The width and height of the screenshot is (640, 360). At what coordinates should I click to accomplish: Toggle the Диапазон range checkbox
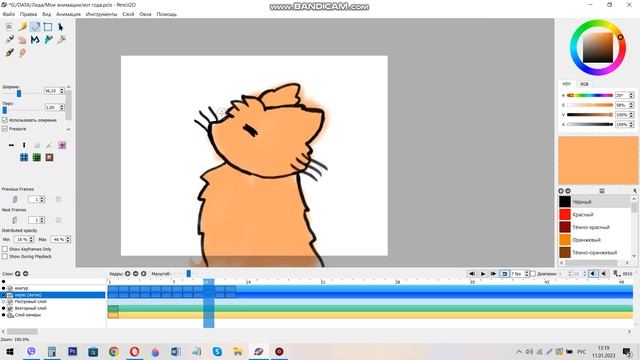click(533, 274)
